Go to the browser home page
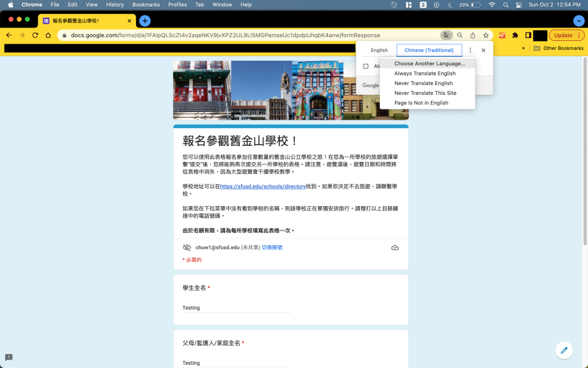Image resolution: width=588 pixels, height=368 pixels. click(x=48, y=35)
